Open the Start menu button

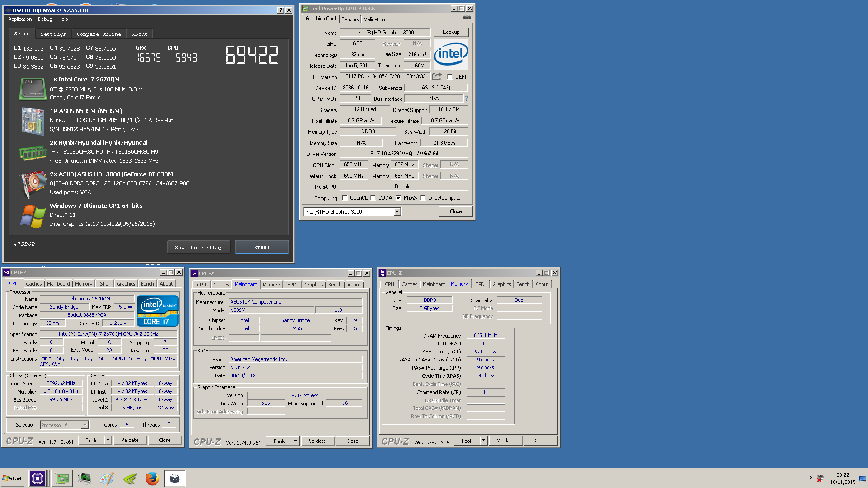pyautogui.click(x=12, y=479)
